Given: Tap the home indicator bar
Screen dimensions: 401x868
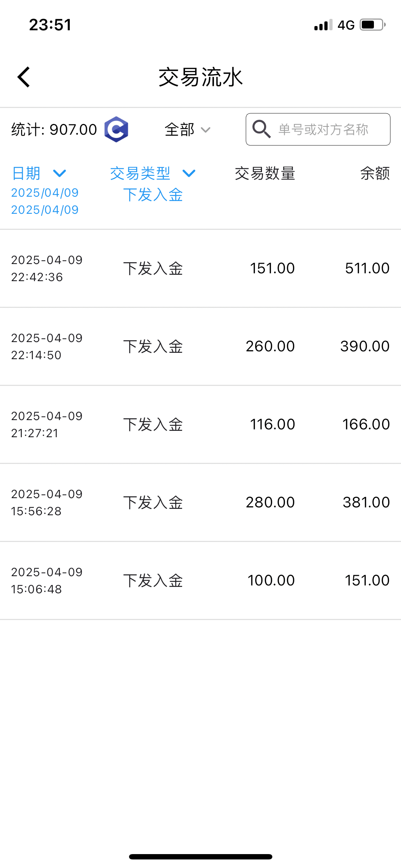Looking at the screenshot, I should pos(200,857).
